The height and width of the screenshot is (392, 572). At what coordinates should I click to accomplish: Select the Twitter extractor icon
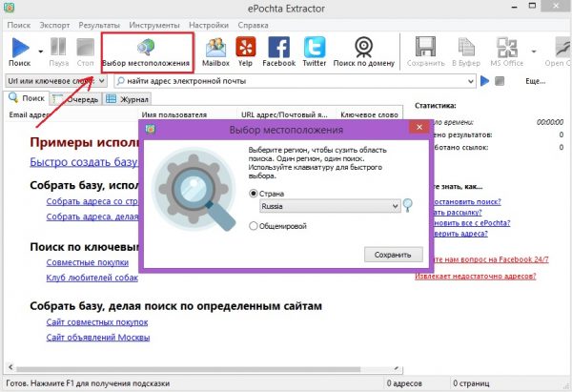click(x=315, y=52)
